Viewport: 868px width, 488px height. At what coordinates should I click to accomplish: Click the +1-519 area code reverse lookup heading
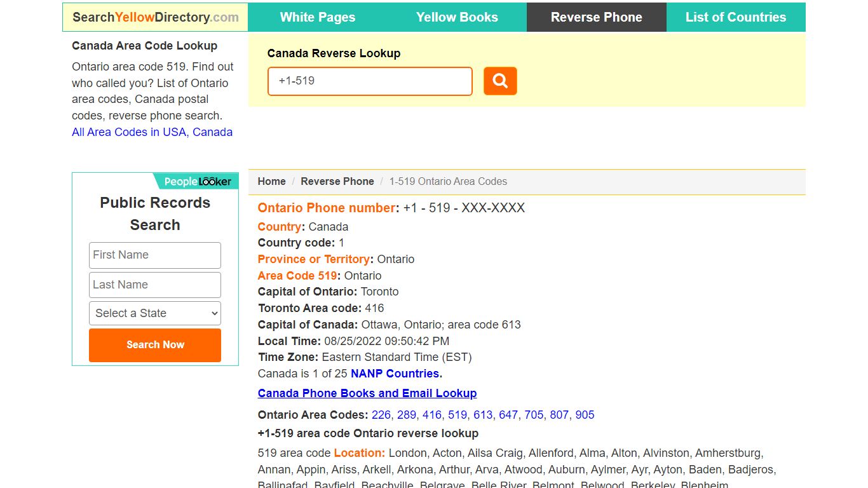pos(368,433)
